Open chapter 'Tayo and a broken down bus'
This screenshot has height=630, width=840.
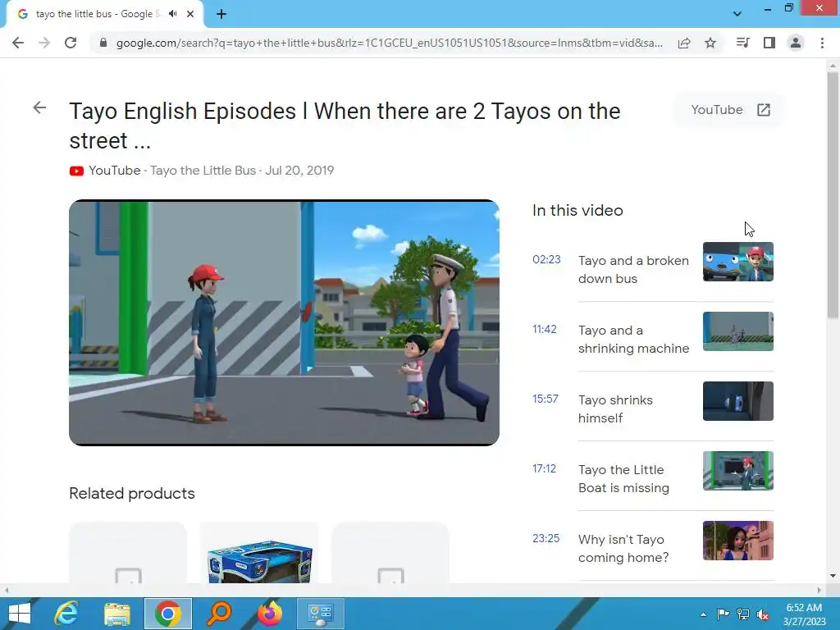coord(633,269)
